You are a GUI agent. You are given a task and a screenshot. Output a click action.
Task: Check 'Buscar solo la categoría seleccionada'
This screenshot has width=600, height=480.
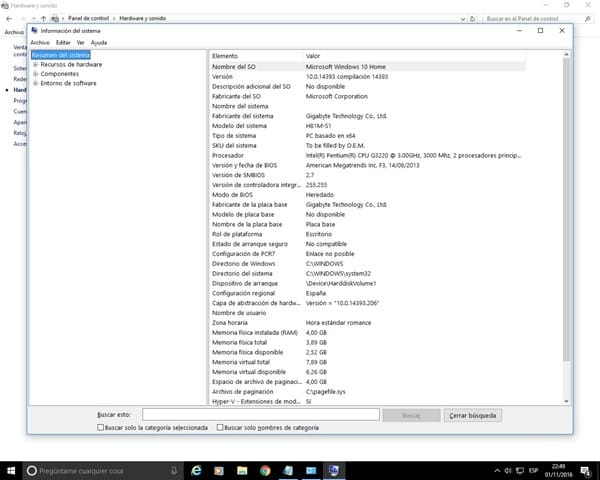(101, 428)
